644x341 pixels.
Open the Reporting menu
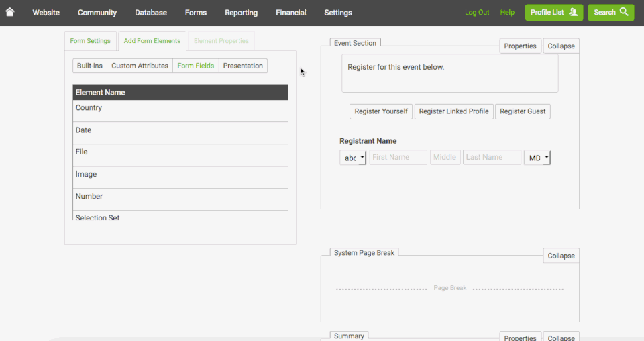click(x=241, y=13)
